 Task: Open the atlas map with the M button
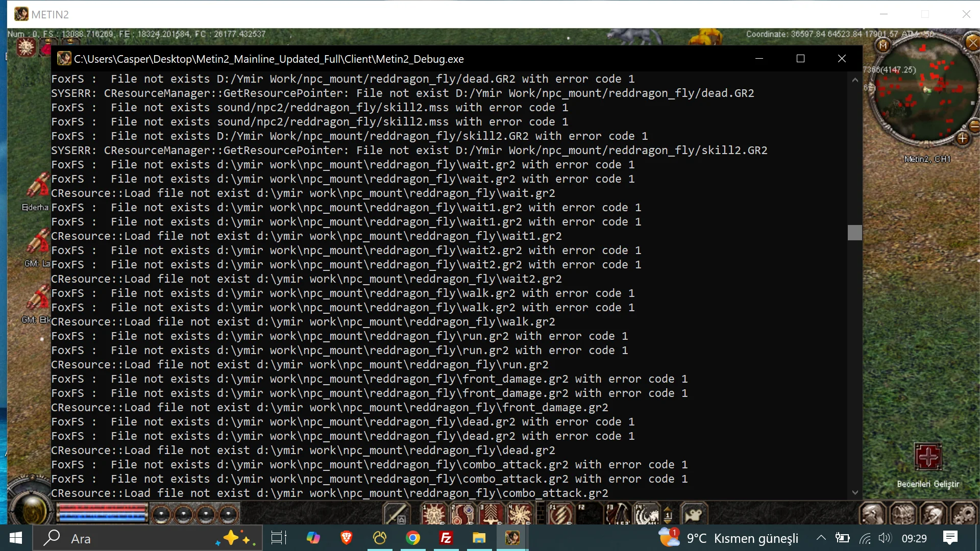pyautogui.click(x=883, y=45)
